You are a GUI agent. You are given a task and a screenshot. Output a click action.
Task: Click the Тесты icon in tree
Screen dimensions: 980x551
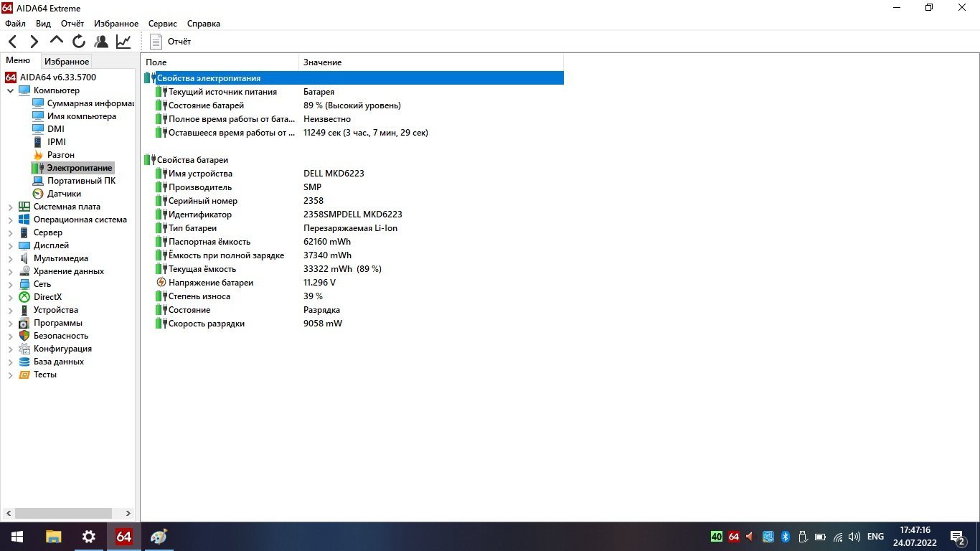(x=24, y=375)
